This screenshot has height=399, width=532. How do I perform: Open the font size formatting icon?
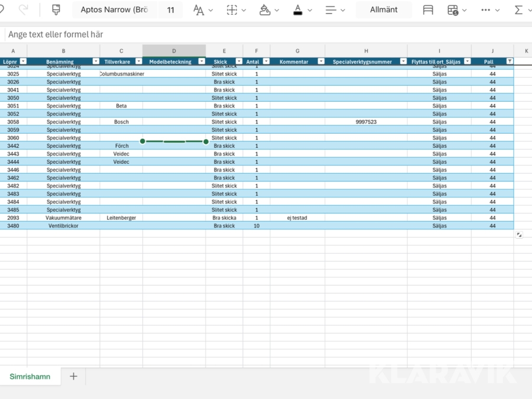coord(199,10)
